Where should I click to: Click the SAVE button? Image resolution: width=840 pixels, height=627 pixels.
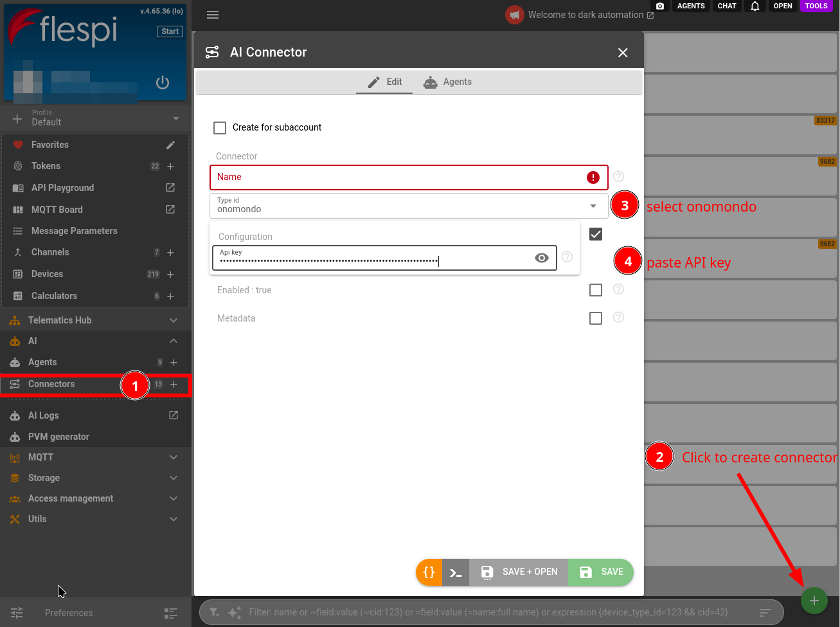(601, 572)
